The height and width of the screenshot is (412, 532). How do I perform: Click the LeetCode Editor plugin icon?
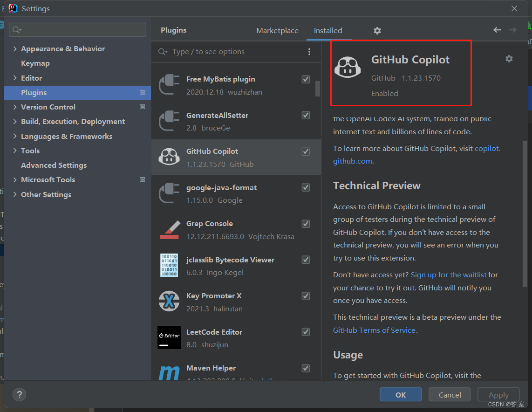[x=169, y=338]
